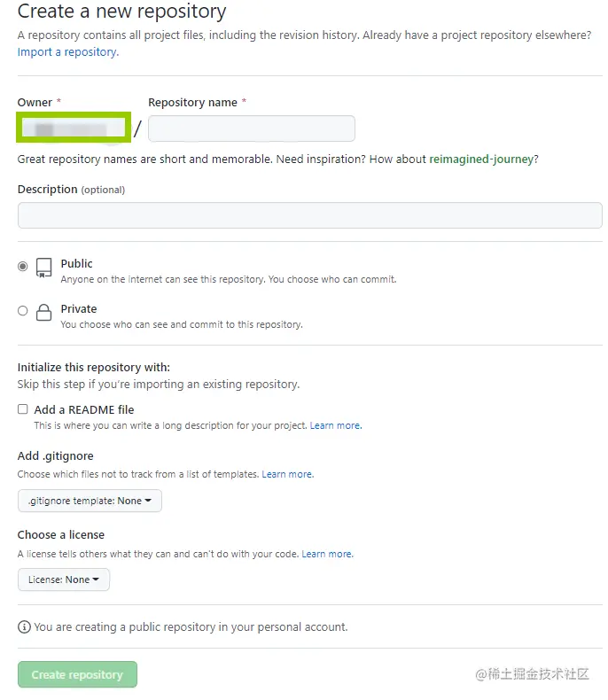Screen dimensions: 608x700
Task: Click Learn more next to README description
Action: click(335, 426)
